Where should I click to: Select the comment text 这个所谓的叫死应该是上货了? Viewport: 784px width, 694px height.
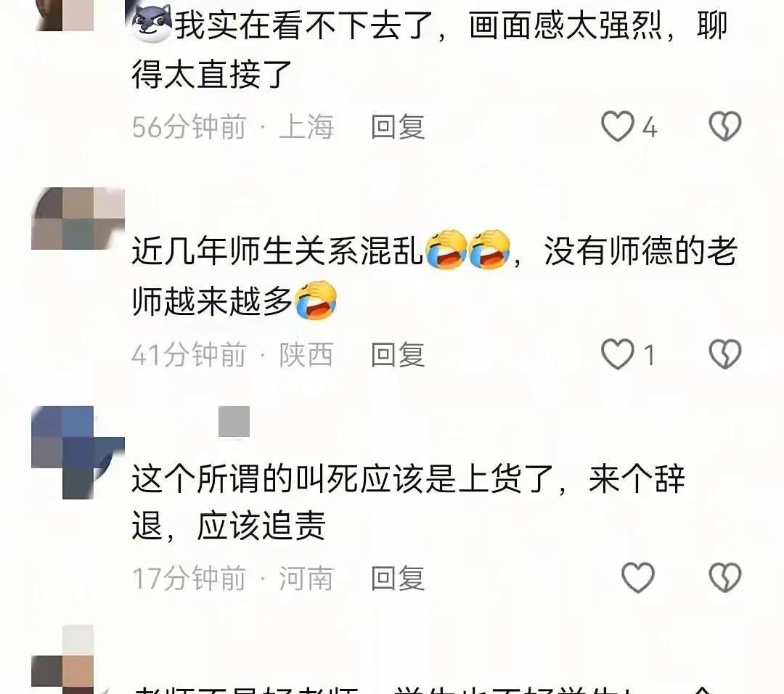(343, 478)
